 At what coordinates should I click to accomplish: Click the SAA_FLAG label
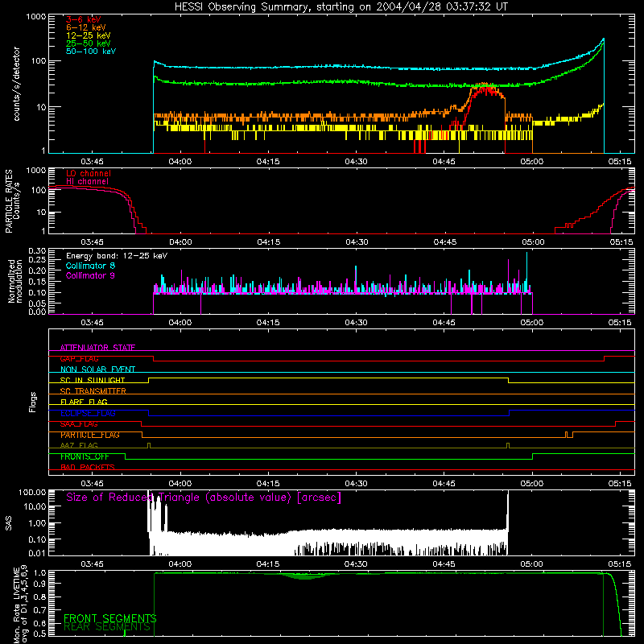pos(79,424)
